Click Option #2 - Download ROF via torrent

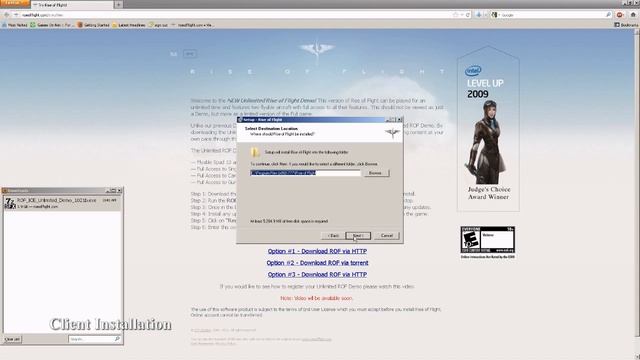tap(317, 263)
